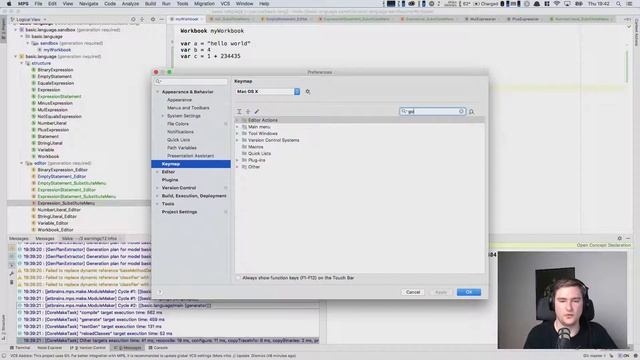Screen dimensions: 640x360
Task: Open the Logical View dropdown
Action: 29,19
